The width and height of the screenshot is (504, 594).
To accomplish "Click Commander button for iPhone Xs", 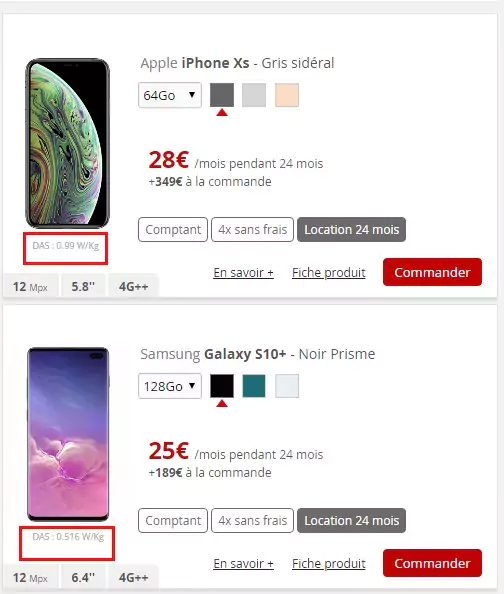I will (432, 272).
